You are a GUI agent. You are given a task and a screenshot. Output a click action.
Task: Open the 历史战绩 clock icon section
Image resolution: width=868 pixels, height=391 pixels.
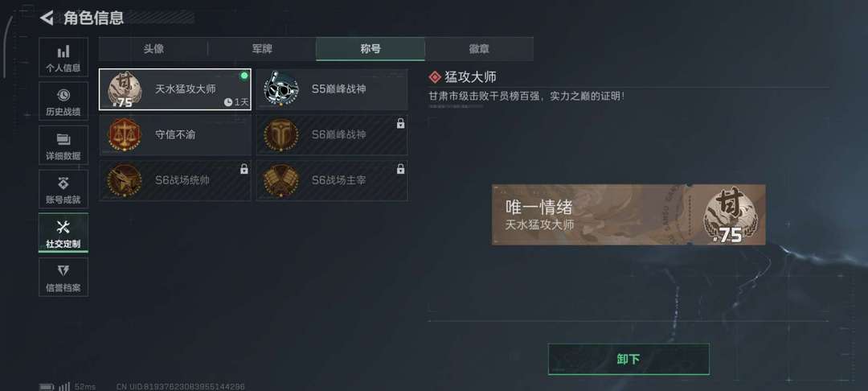[x=63, y=101]
